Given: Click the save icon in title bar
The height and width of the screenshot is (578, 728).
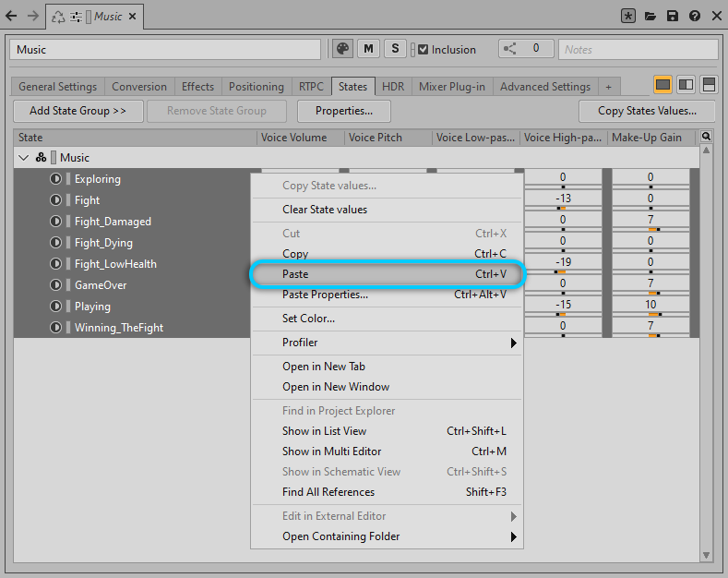Looking at the screenshot, I should coord(673,16).
